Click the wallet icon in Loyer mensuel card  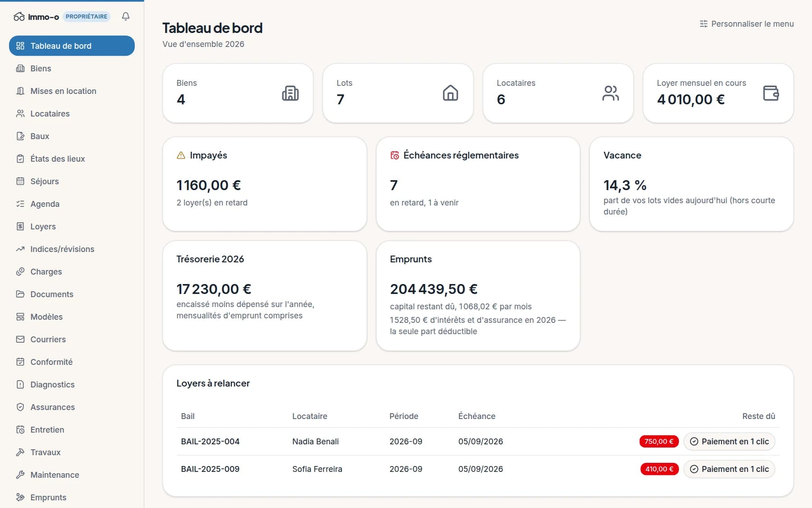click(x=770, y=93)
